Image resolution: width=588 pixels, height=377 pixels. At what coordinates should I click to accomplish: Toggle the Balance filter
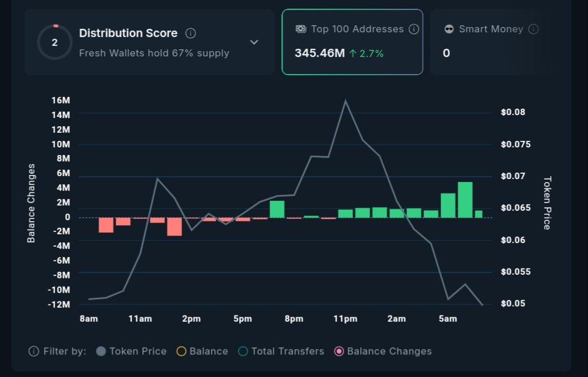[x=182, y=351]
